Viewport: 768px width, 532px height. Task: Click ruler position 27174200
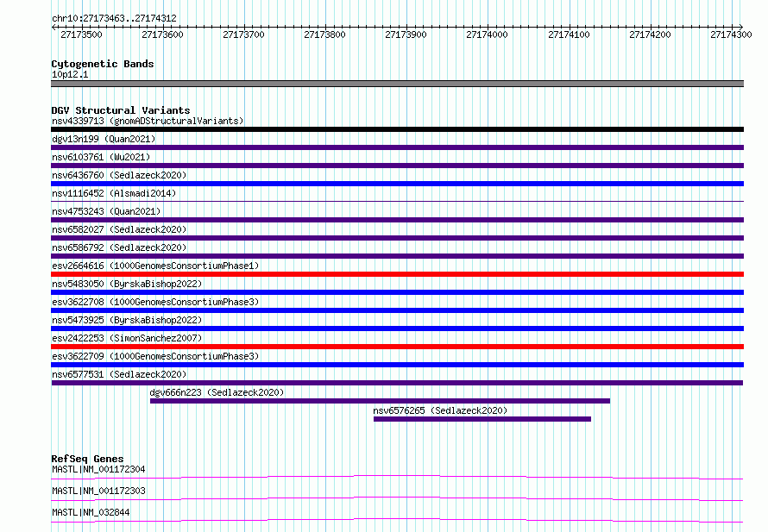[650, 34]
